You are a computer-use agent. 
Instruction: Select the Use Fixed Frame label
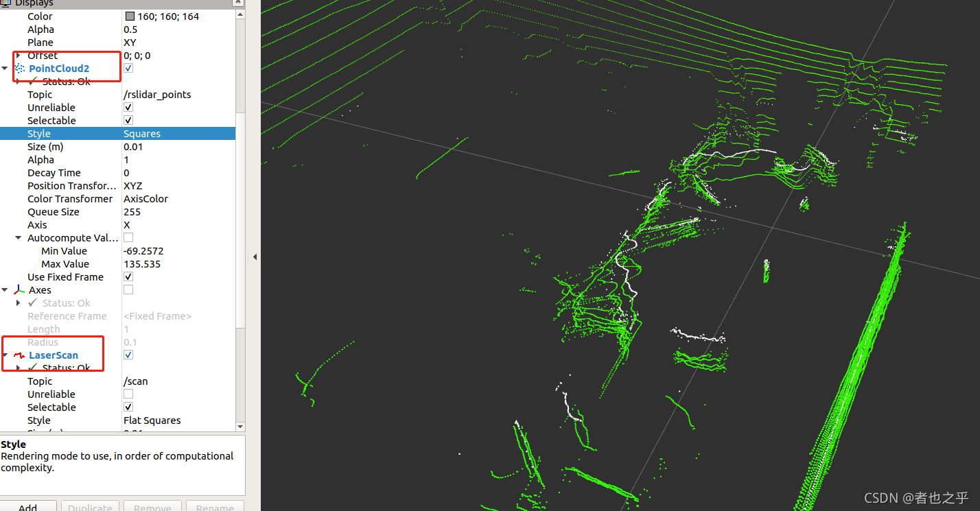pyautogui.click(x=65, y=277)
